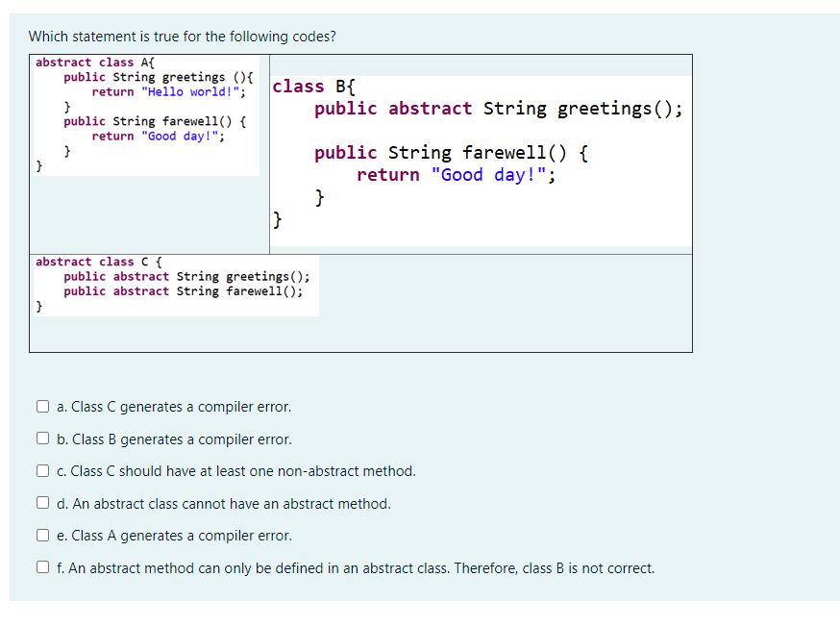
Task: Click the code panel showing class A
Action: 144,115
